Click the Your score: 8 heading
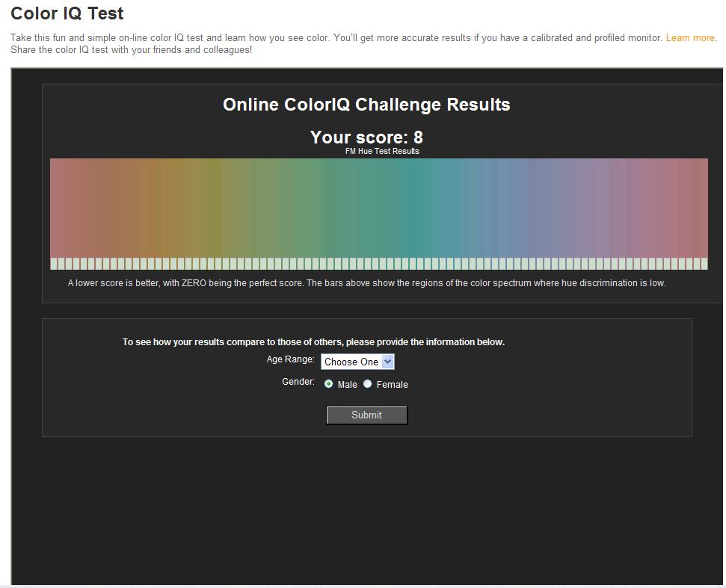This screenshot has height=588, width=726. [366, 137]
